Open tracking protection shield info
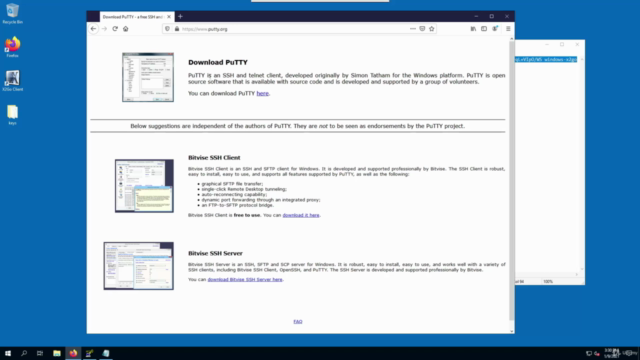 pyautogui.click(x=167, y=29)
